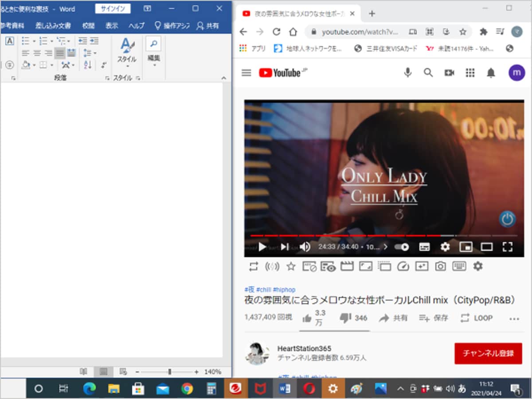Open the YouTube apps grid icon
Screen dimensions: 532x399
click(470, 73)
